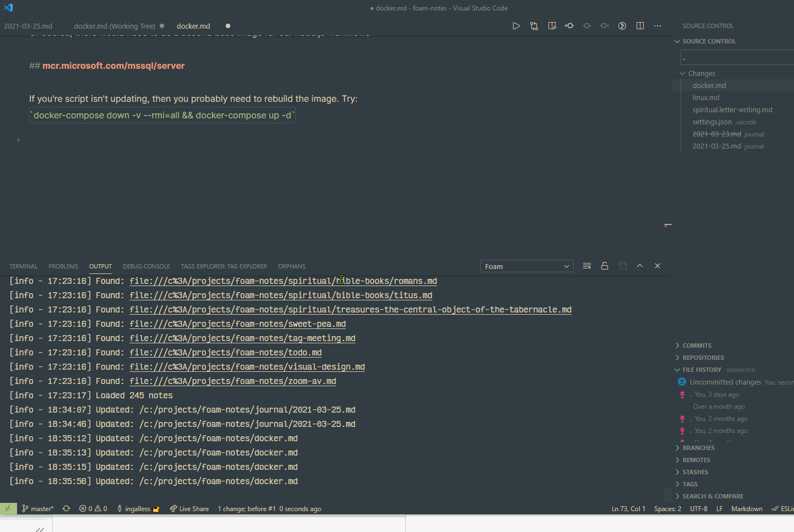794x532 pixels.
Task: Click the synchronize changes icon in status bar
Action: coord(66,508)
